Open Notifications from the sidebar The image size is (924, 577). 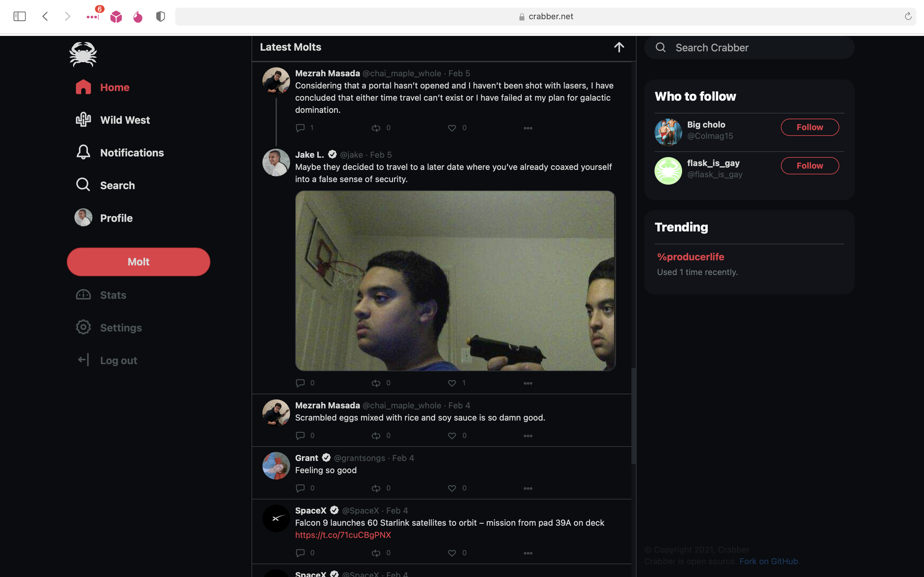pyautogui.click(x=131, y=153)
